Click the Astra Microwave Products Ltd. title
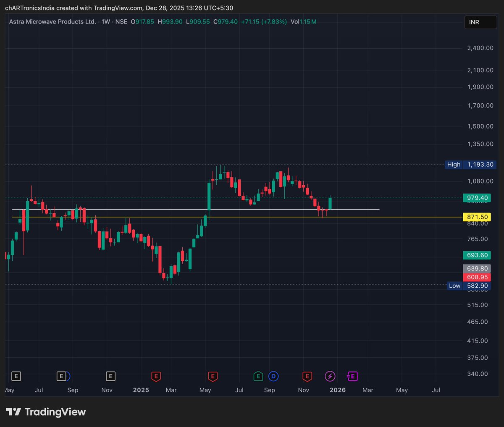Image resolution: width=504 pixels, height=427 pixels. (52, 21)
